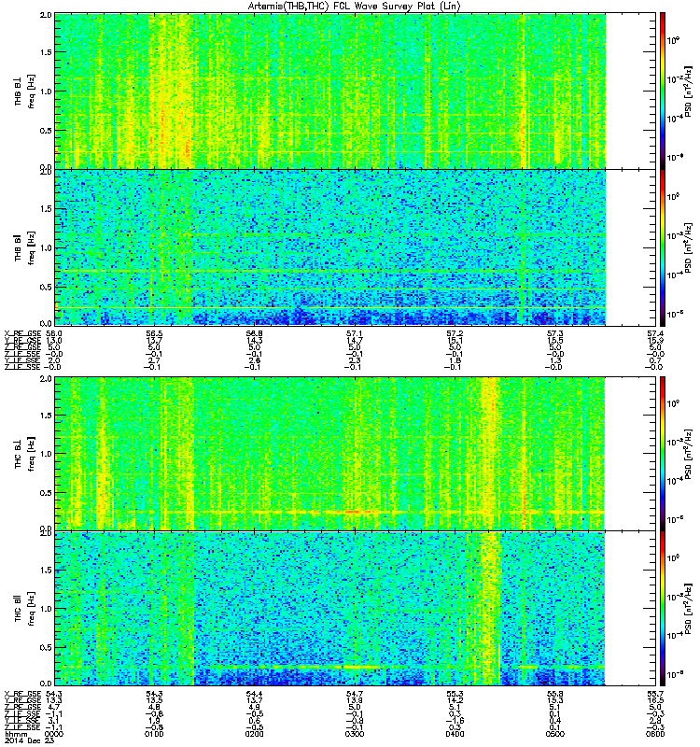This screenshot has height=747, width=700.
Task: Click the PSD [nT²/Hz] label of THC B∥ colorbar
Action: coord(688,609)
